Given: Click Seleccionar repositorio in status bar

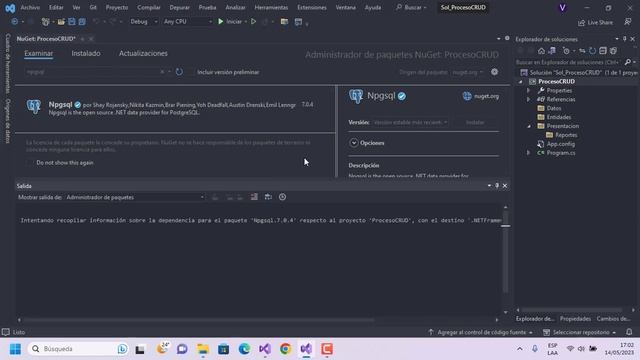Looking at the screenshot, I should (x=580, y=332).
